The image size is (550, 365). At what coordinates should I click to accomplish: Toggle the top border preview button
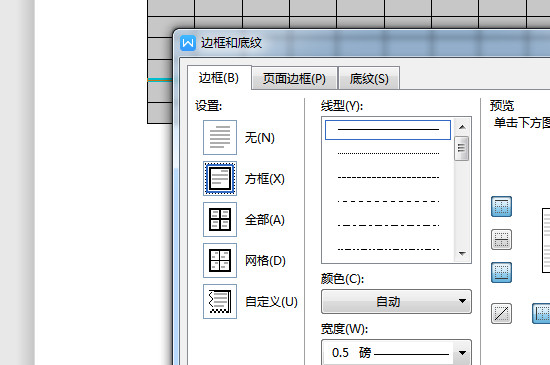pyautogui.click(x=501, y=207)
